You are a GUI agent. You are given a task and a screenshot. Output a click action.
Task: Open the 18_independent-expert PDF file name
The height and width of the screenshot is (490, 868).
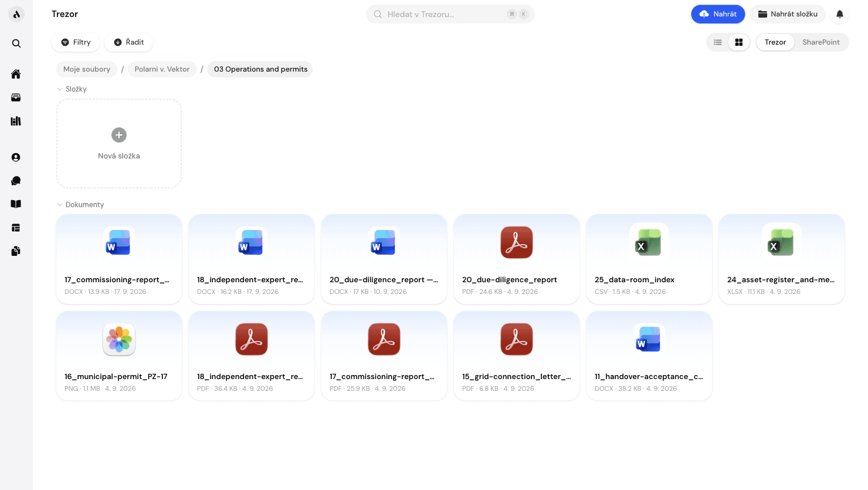(250, 377)
